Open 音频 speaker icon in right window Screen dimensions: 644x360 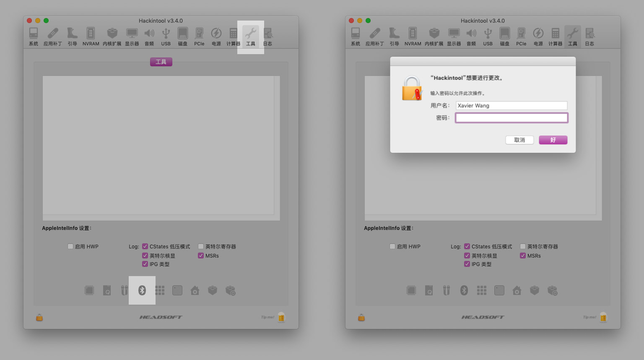tap(471, 37)
